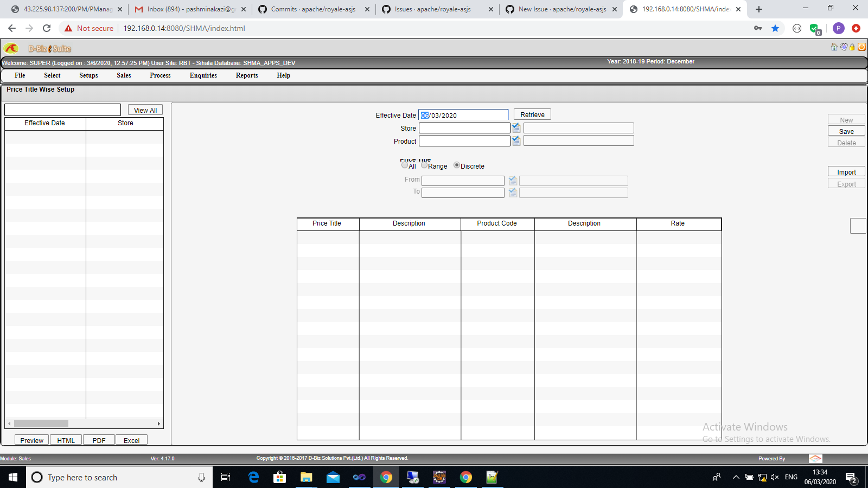The width and height of the screenshot is (868, 488).
Task: Open Chrome from the Windows taskbar
Action: coord(386,477)
